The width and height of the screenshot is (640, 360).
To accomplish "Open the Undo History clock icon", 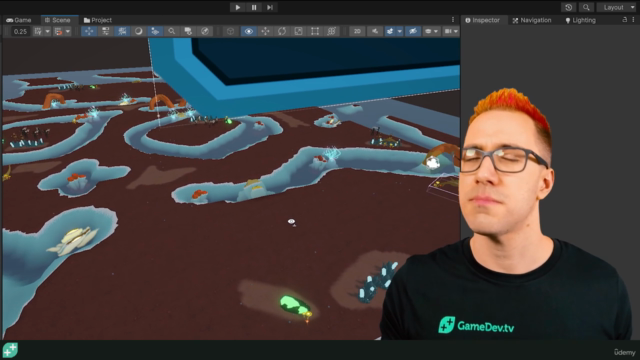I will pyautogui.click(x=569, y=7).
